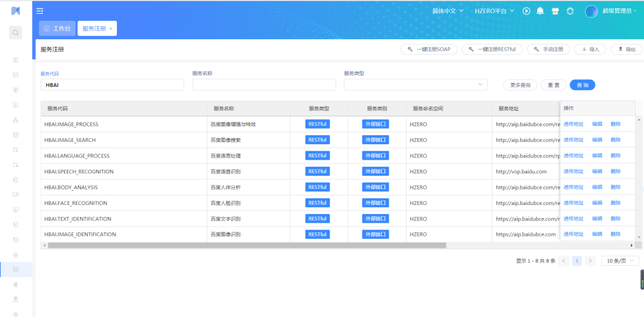Screen dimensions: 644x317
Task: Open the theme shirt icon
Action: pyautogui.click(x=555, y=11)
